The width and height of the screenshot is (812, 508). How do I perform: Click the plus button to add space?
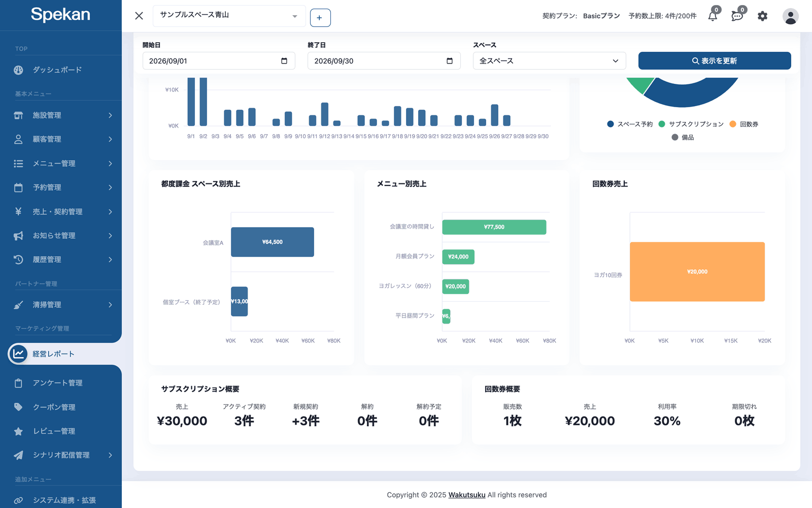[x=320, y=18]
